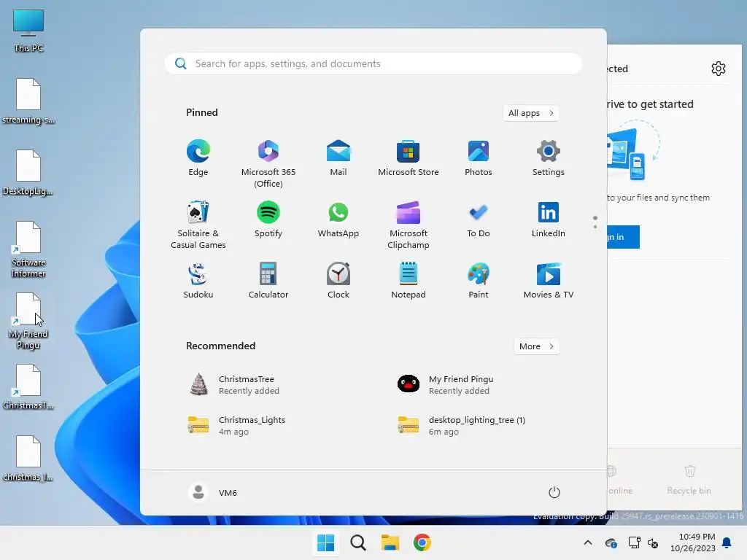The width and height of the screenshot is (747, 560).
Task: Click the OneDrive Sign in button
Action: point(623,237)
